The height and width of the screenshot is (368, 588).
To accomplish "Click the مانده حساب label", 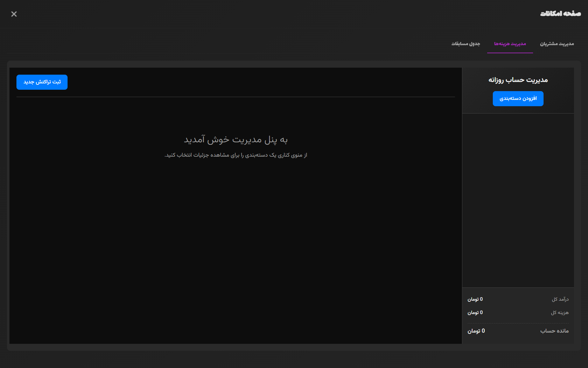I will click(x=554, y=331).
